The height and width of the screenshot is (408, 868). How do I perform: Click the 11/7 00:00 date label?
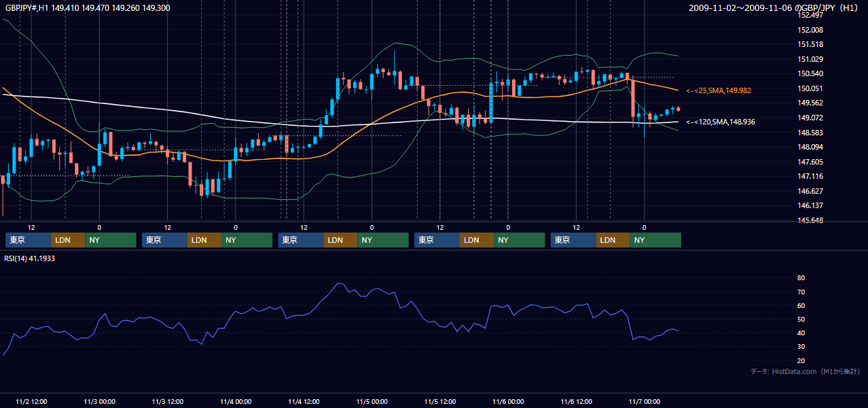[644, 401]
